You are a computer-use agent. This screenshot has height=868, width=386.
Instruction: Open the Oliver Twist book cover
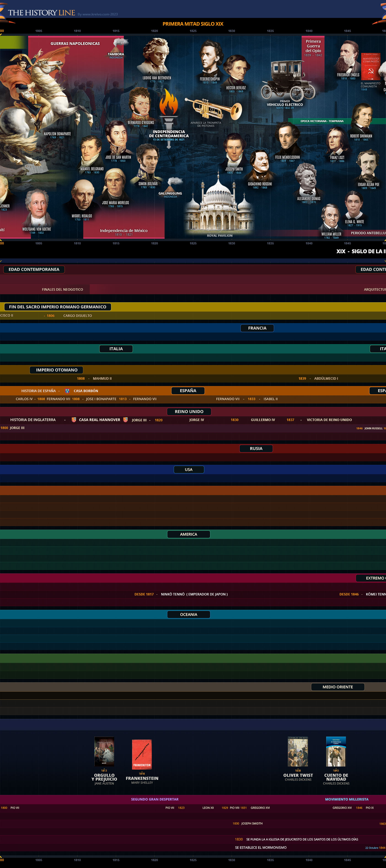click(298, 751)
